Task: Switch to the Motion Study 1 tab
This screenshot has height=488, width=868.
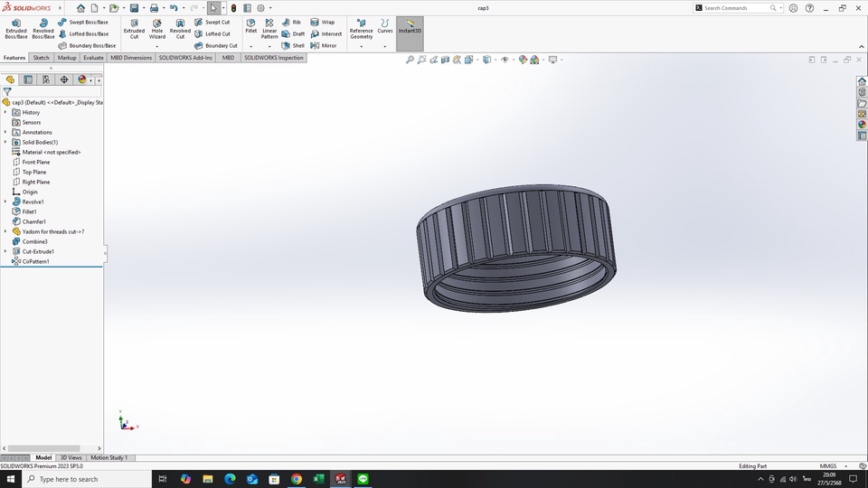Action: (109, 457)
